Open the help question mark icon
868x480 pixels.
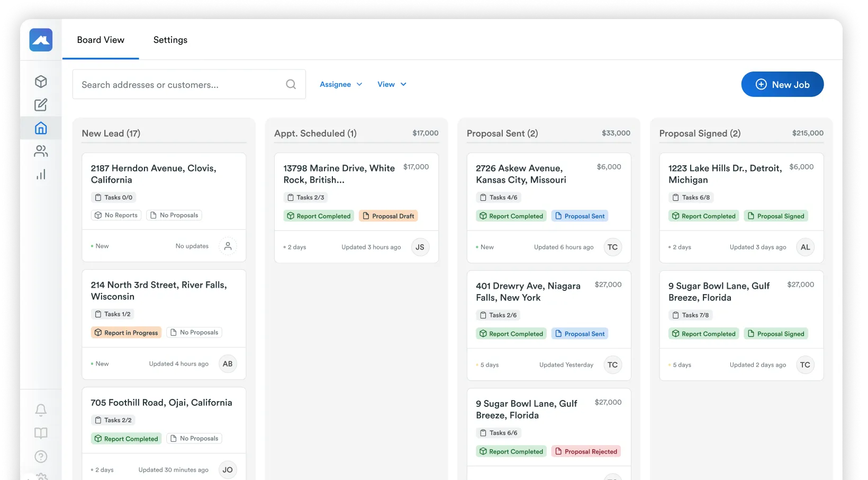click(41, 457)
